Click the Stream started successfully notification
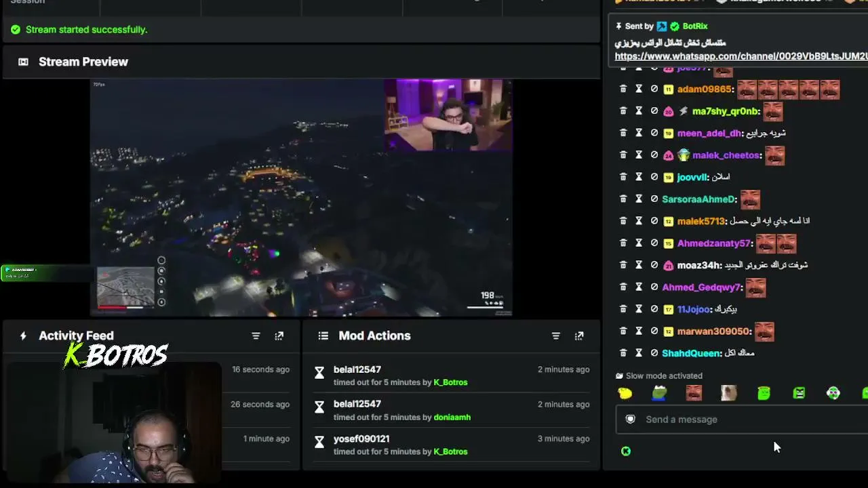Image resolution: width=868 pixels, height=488 pixels. pos(79,30)
